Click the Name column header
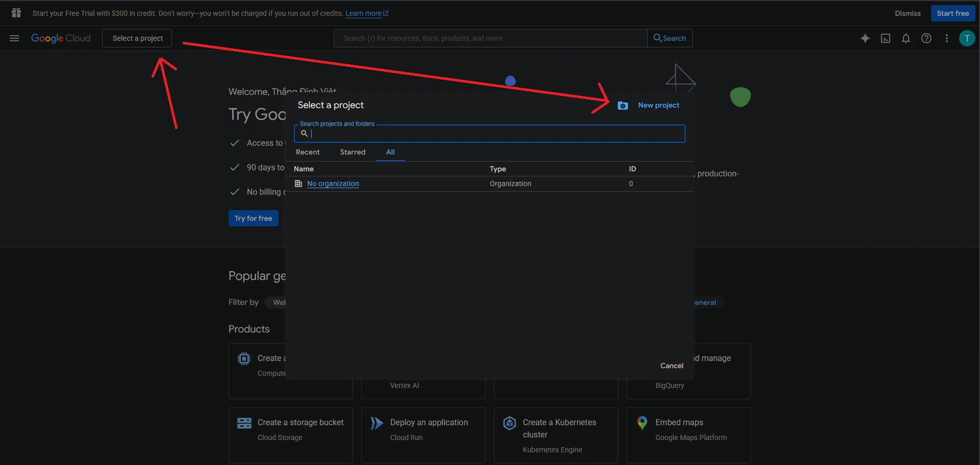The width and height of the screenshot is (980, 465). tap(304, 169)
